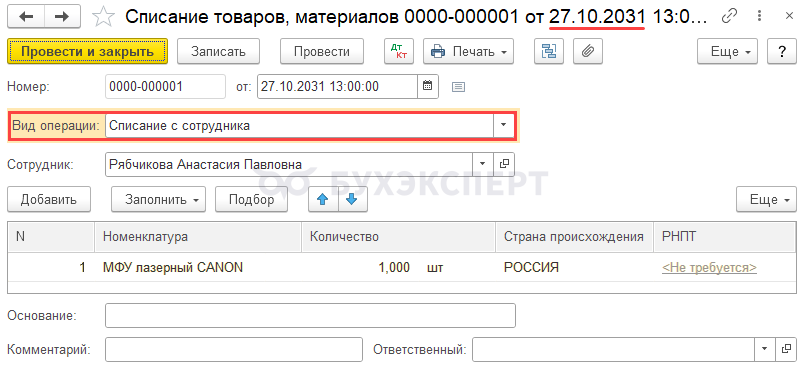The height and width of the screenshot is (367, 800).
Task: Click the N column header
Action: (51, 236)
